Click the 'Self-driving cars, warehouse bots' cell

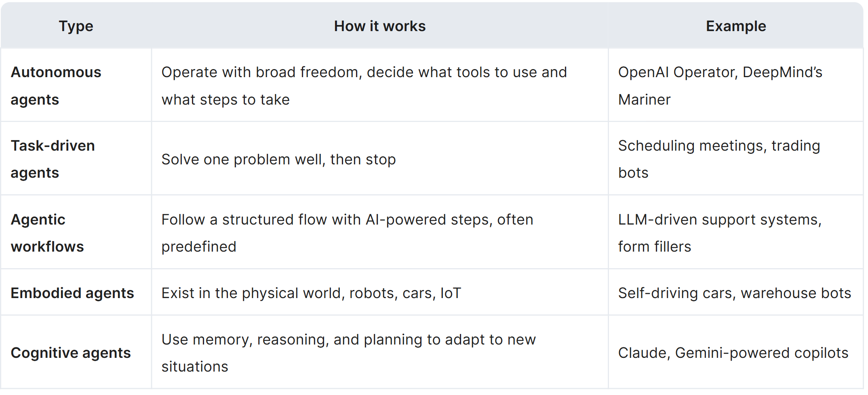[734, 293]
